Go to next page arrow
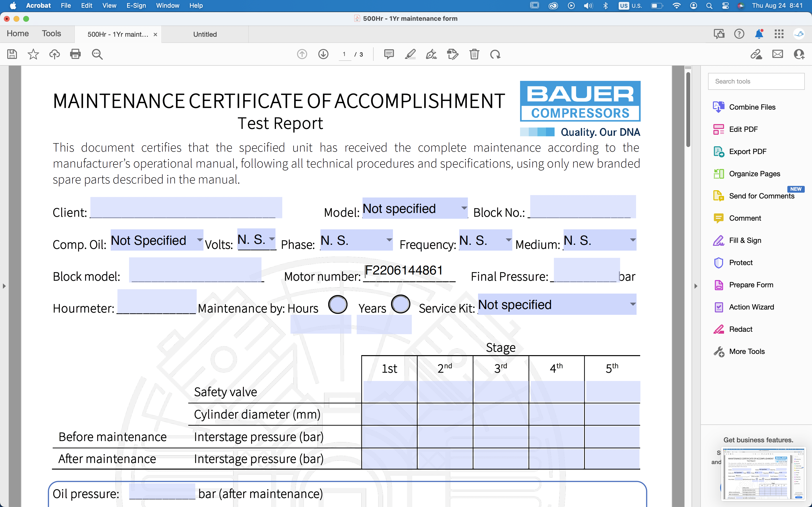The width and height of the screenshot is (812, 507). (x=323, y=54)
